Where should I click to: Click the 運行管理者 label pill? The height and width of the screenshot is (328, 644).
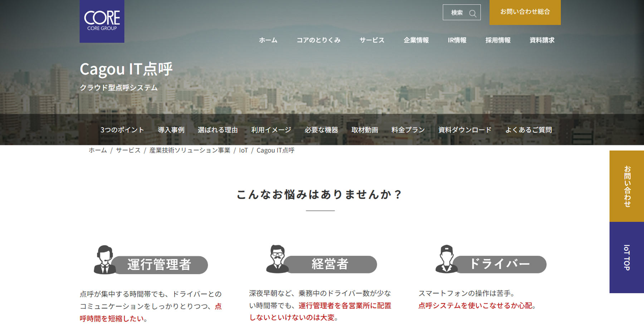click(x=160, y=265)
